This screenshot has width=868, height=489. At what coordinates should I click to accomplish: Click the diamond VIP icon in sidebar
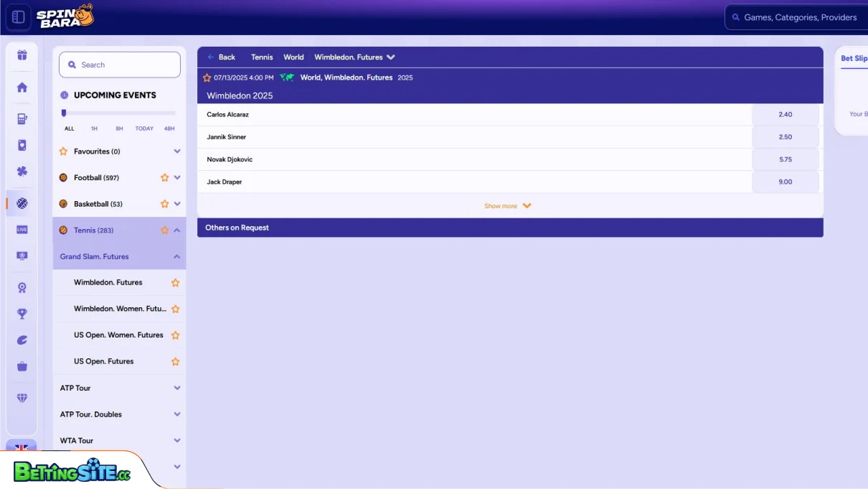click(x=22, y=397)
